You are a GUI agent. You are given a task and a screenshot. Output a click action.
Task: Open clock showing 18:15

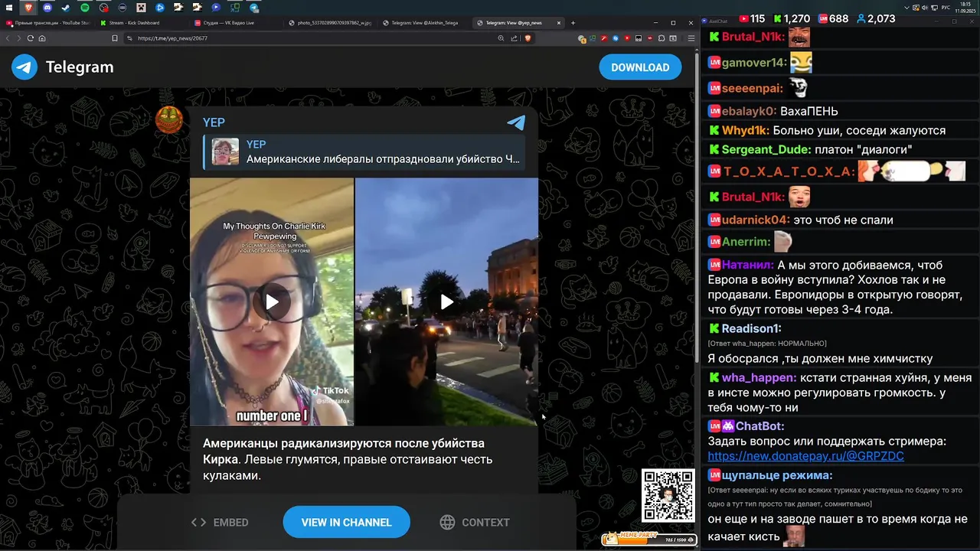965,7
